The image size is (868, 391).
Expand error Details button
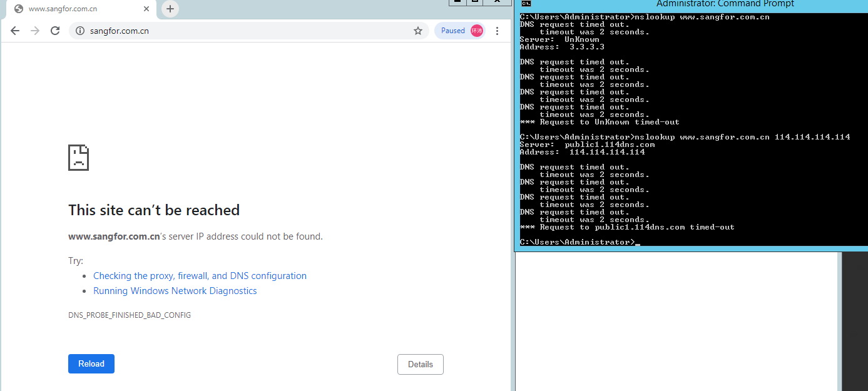pyautogui.click(x=420, y=364)
